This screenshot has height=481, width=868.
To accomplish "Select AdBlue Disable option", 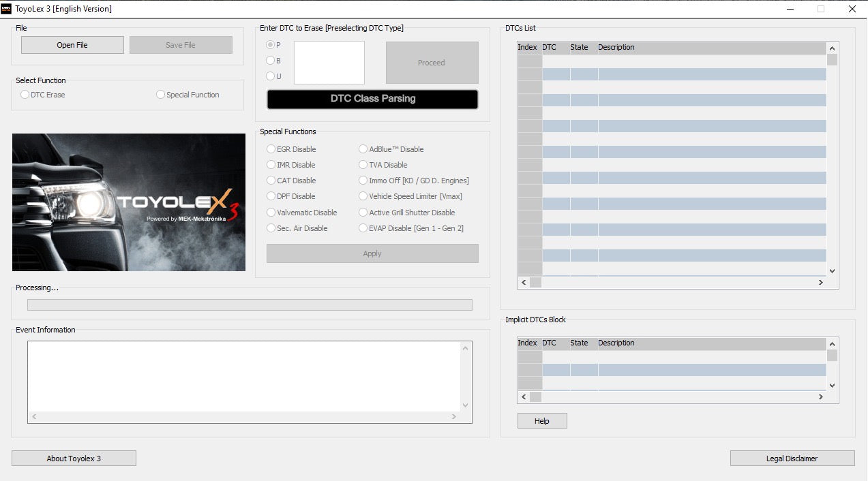I will (391, 149).
